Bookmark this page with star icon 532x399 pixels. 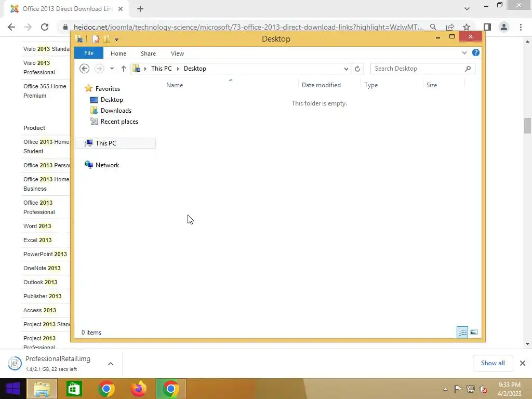[x=467, y=27]
